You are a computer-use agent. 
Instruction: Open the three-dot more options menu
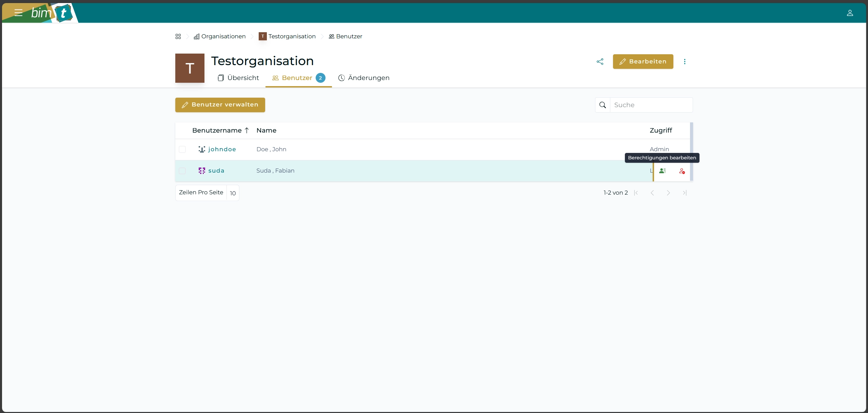click(x=685, y=61)
